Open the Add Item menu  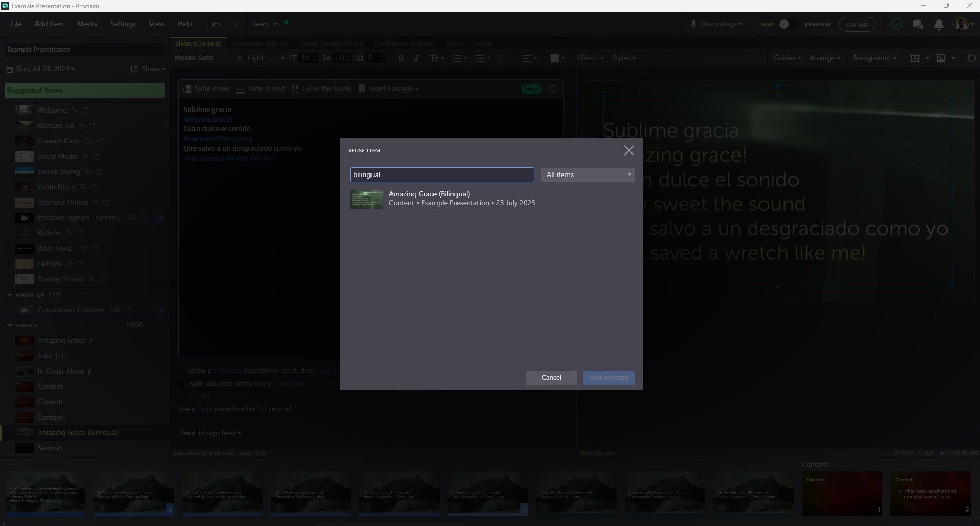(x=49, y=24)
